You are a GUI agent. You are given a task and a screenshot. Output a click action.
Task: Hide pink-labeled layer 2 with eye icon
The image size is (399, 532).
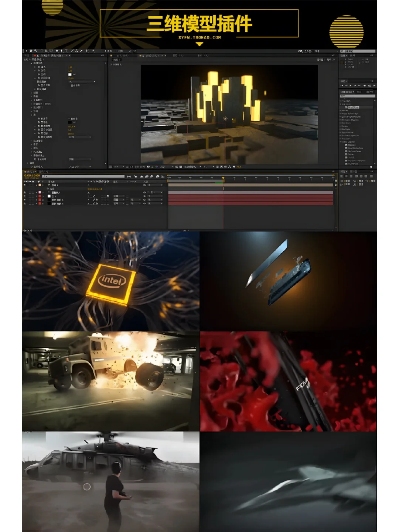tap(25, 192)
